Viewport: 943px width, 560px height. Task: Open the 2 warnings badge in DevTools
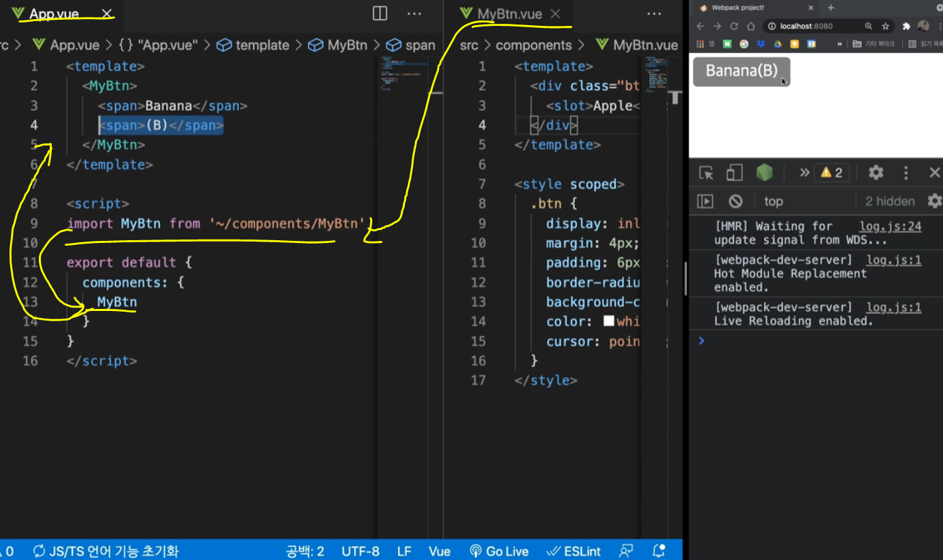click(831, 173)
